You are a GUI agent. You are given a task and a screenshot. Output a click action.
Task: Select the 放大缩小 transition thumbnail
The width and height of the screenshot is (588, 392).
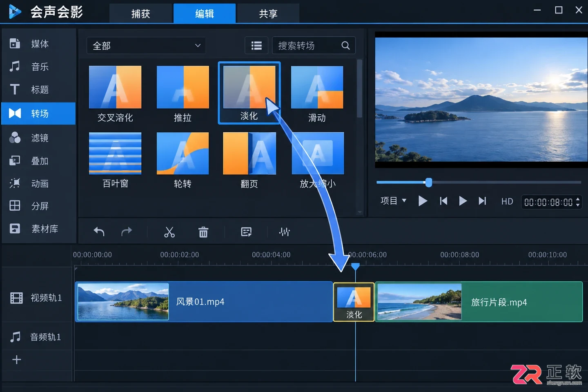click(318, 153)
